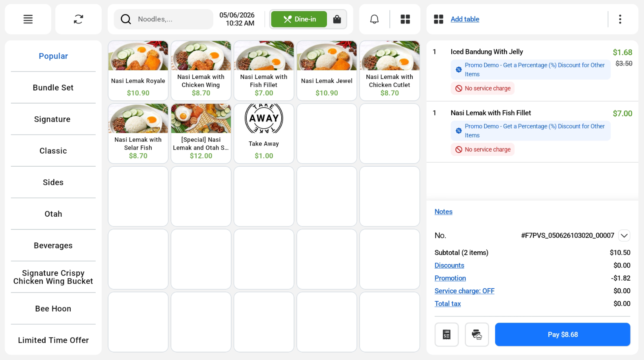This screenshot has width=644, height=360.
Task: Click the refresh sync icon
Action: (78, 19)
